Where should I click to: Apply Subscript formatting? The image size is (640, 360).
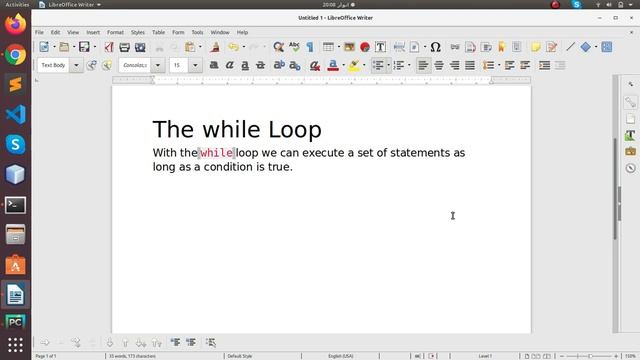tap(295, 65)
